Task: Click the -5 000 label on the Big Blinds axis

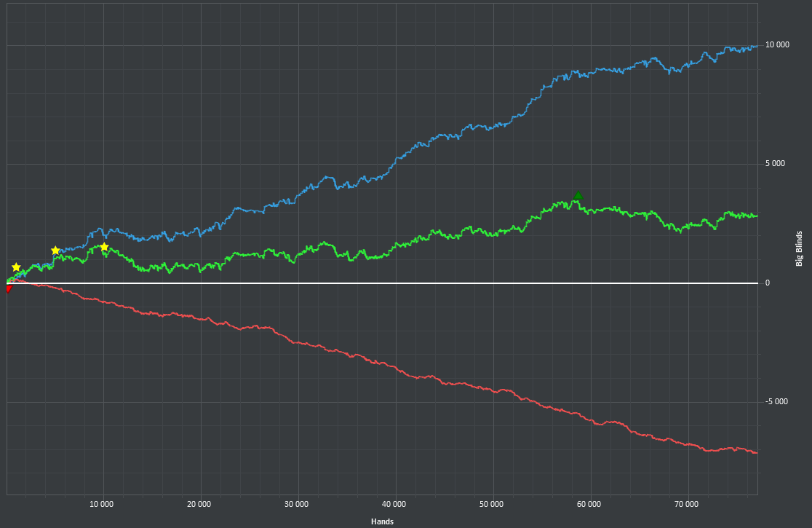Action: point(776,401)
